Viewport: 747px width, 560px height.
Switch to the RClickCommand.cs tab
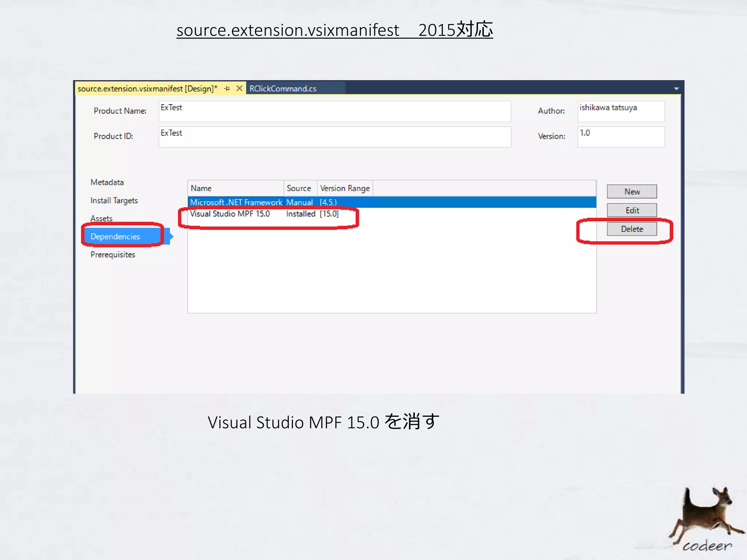(x=283, y=89)
